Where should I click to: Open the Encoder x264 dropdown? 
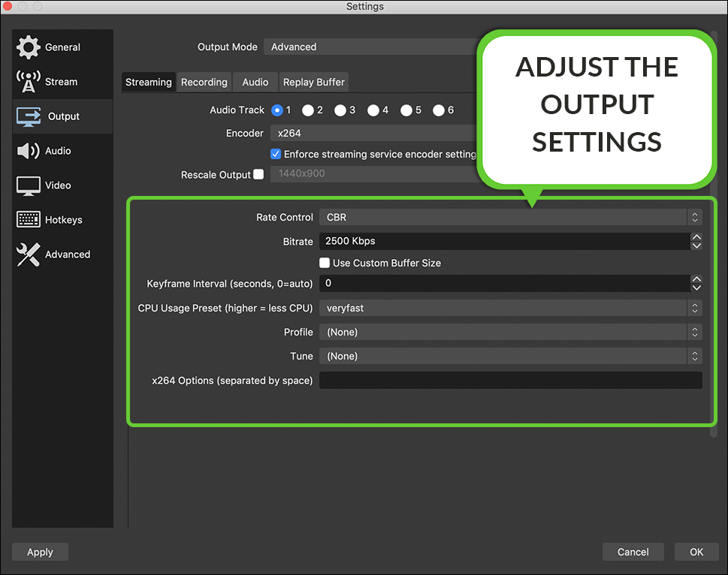[374, 133]
